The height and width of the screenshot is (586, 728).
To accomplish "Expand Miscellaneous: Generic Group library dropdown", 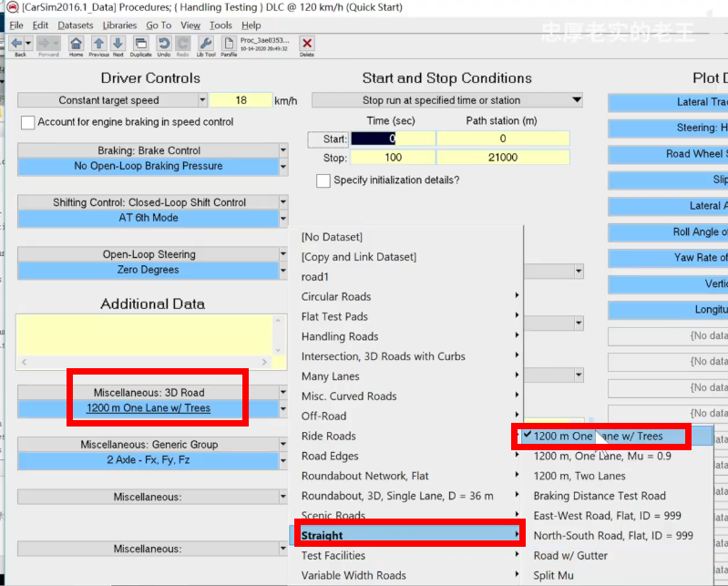I will click(x=283, y=445).
